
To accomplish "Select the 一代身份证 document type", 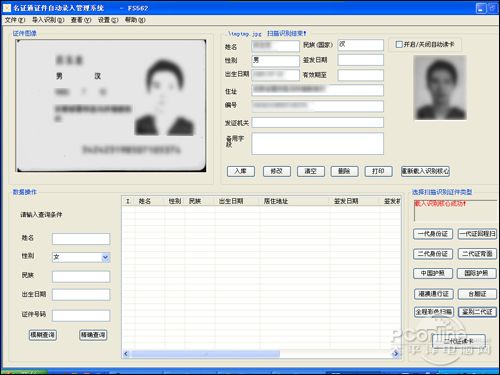I will pos(433,234).
